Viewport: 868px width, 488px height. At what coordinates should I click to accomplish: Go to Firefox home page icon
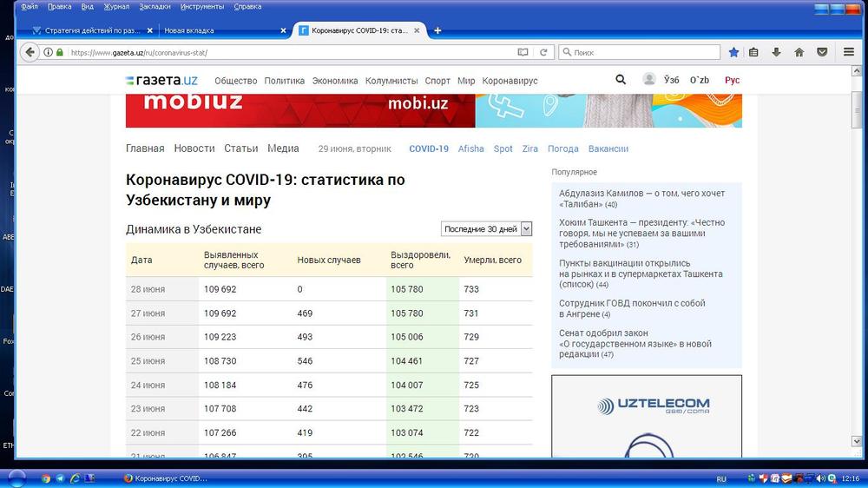click(x=799, y=52)
